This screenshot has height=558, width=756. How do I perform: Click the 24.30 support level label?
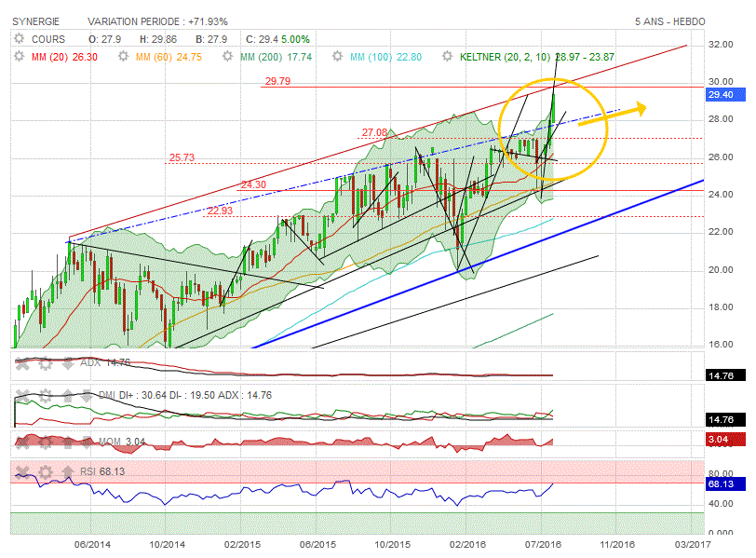tap(253, 184)
